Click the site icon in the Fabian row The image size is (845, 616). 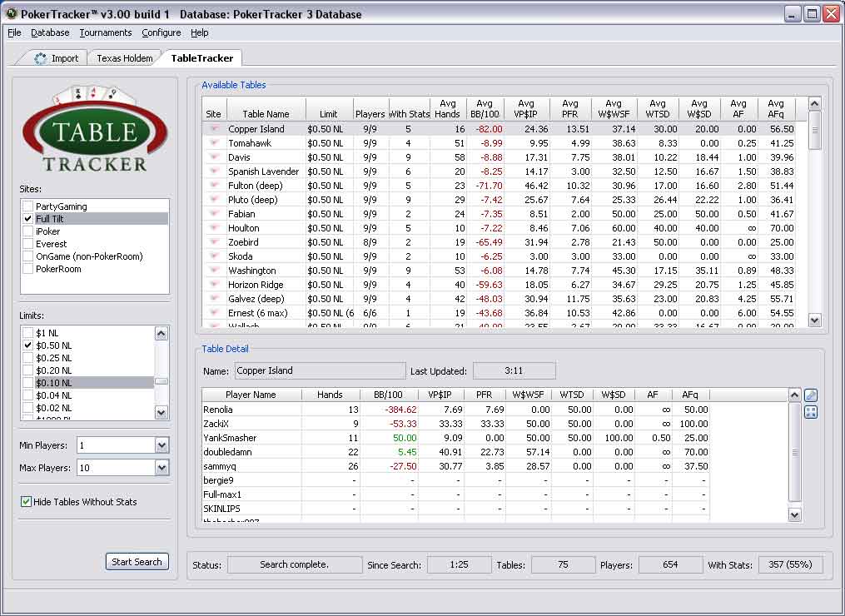click(x=215, y=213)
